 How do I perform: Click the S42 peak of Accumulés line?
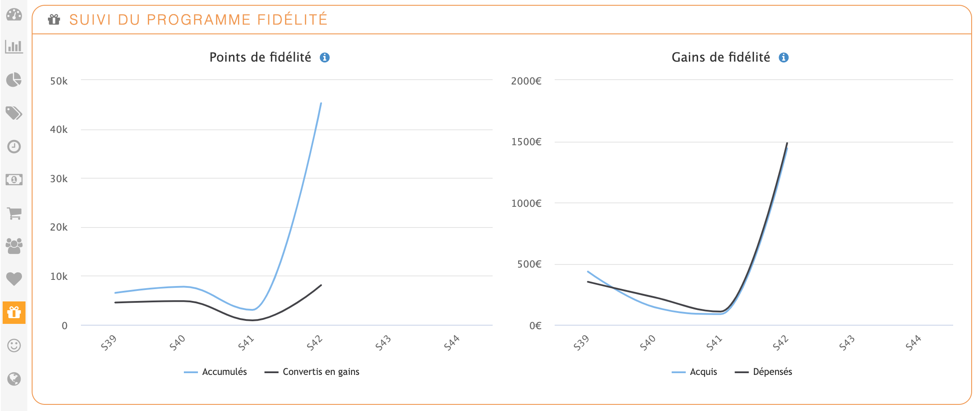coord(321,103)
